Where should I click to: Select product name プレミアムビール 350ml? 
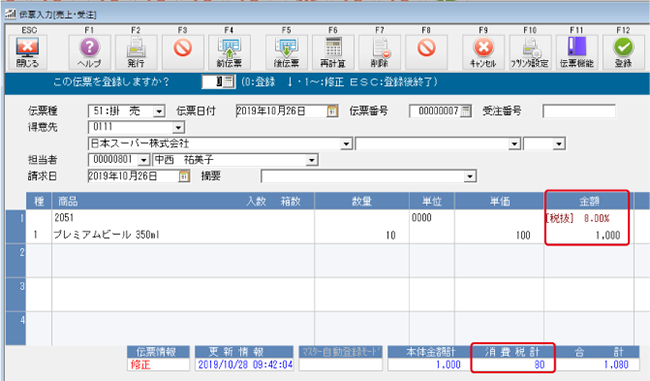click(106, 235)
